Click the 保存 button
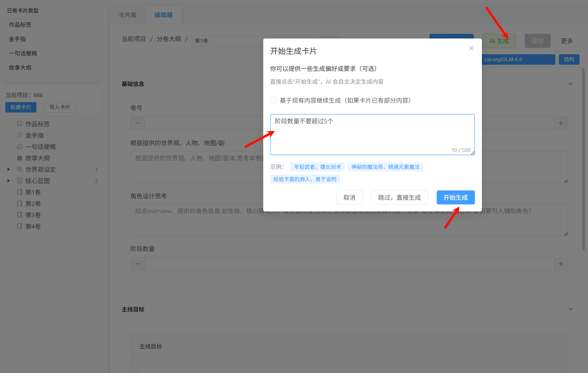The height and width of the screenshot is (373, 588). tap(538, 41)
